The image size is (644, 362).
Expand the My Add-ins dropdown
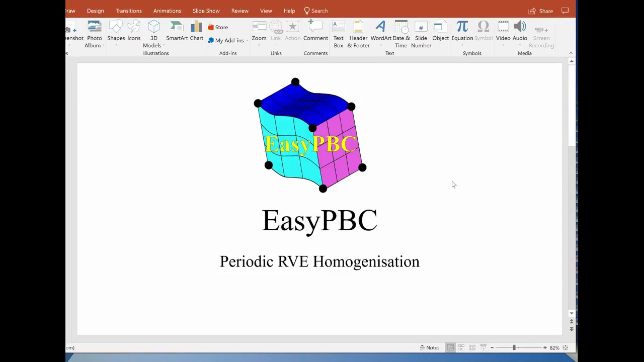(247, 41)
